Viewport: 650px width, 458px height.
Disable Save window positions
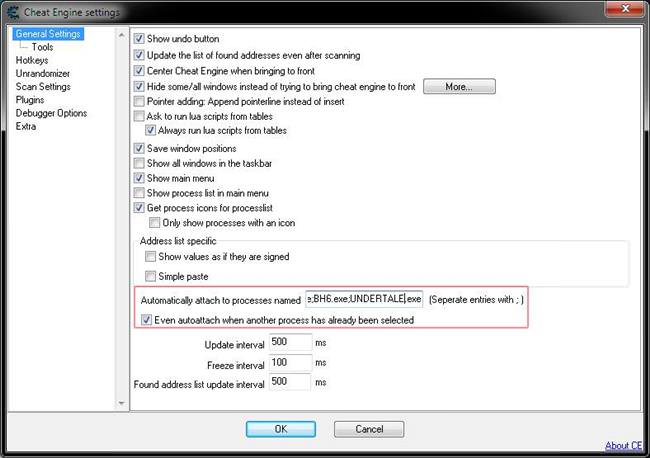(139, 148)
